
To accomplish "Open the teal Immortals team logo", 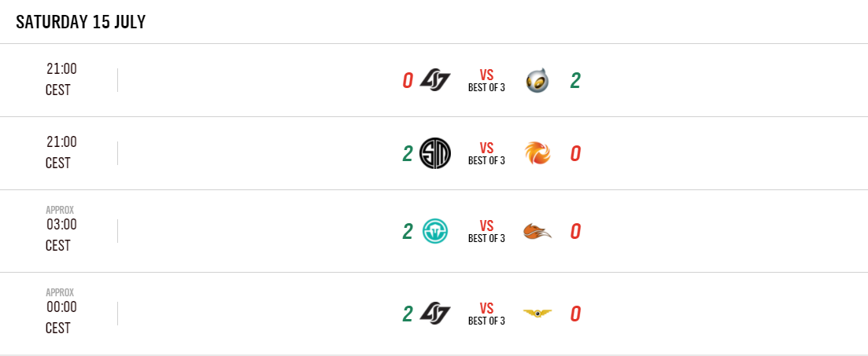I will (435, 231).
